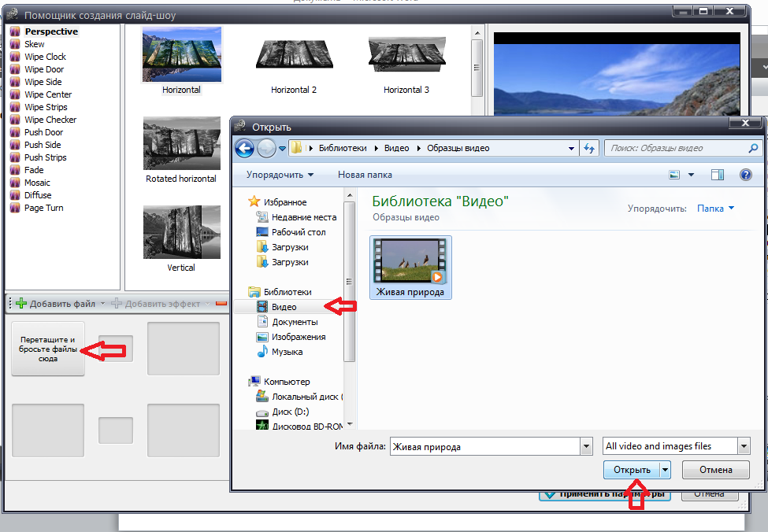Screen dimensions: 768x532
Task: Open the 'Папка' arrange-by dropdown
Action: (x=715, y=209)
